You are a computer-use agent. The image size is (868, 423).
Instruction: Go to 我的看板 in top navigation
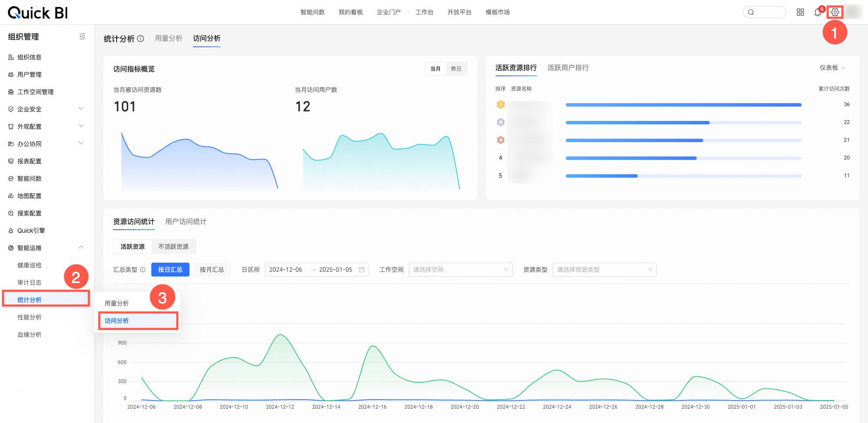[x=351, y=12]
